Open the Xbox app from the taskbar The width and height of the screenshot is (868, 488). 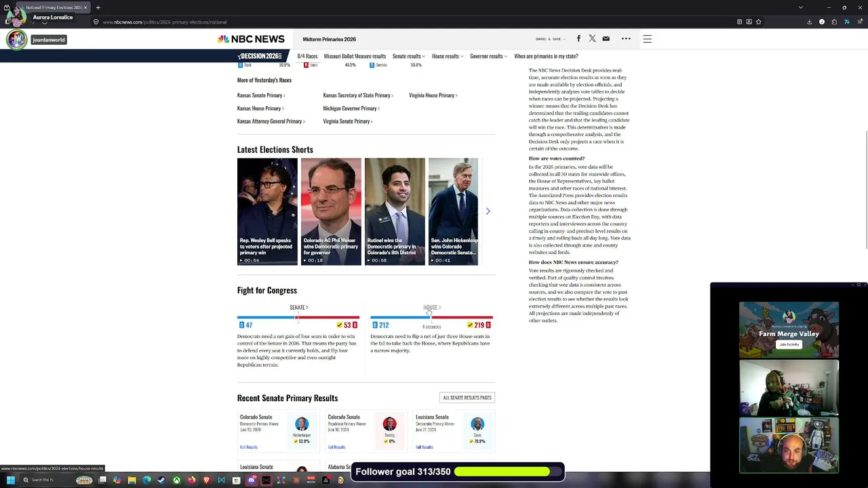[x=176, y=481]
